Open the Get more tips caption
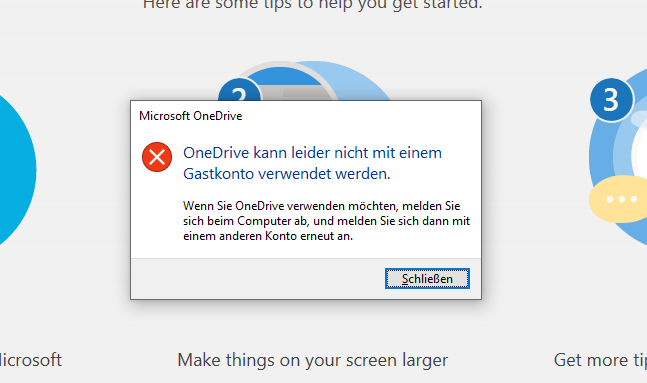This screenshot has width=647, height=383. pos(600,360)
